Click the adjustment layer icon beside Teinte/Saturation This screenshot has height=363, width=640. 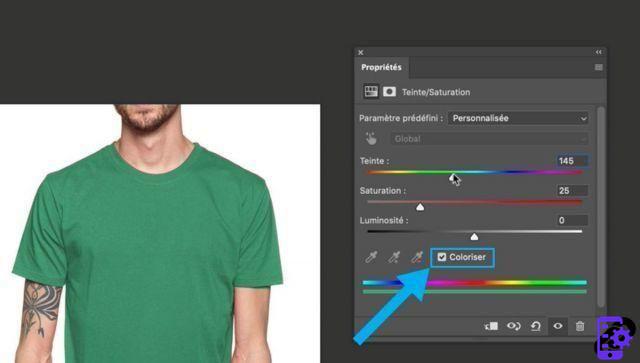371,91
